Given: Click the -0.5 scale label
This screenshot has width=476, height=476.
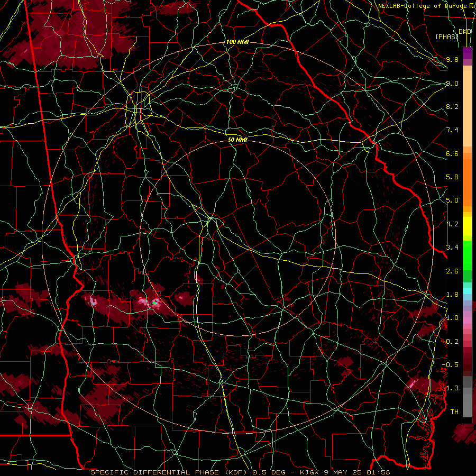Looking at the screenshot, I should coord(450,365).
